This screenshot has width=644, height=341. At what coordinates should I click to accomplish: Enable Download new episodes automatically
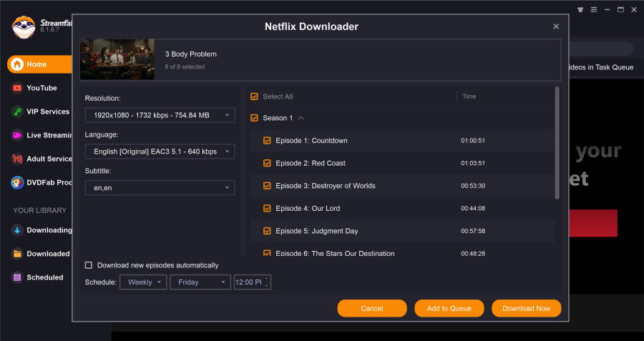[x=89, y=265]
